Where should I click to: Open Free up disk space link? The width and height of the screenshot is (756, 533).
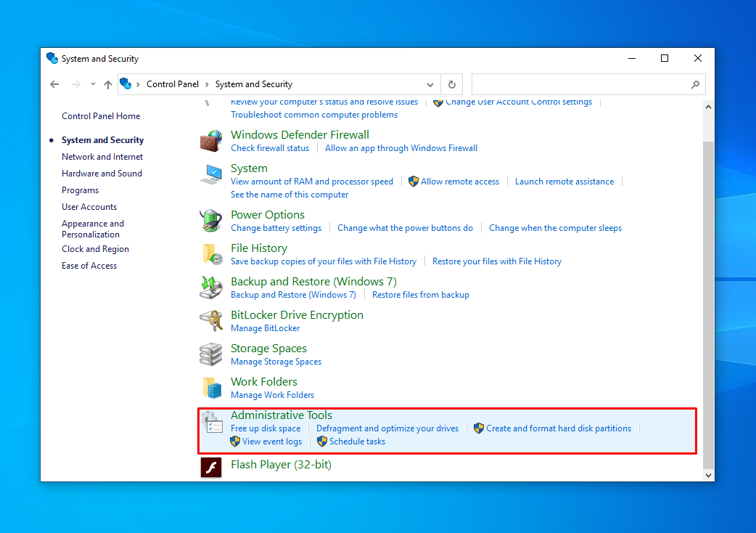(x=266, y=428)
